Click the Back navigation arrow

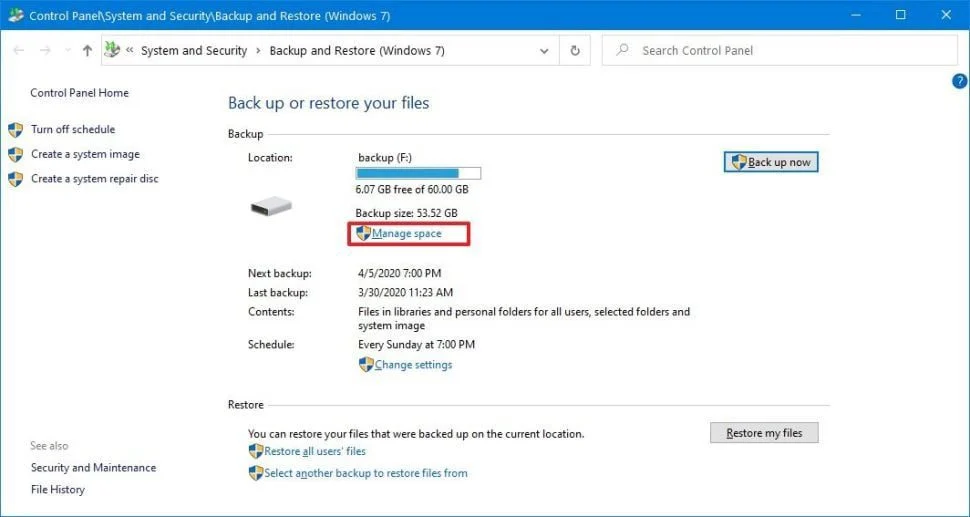(17, 50)
